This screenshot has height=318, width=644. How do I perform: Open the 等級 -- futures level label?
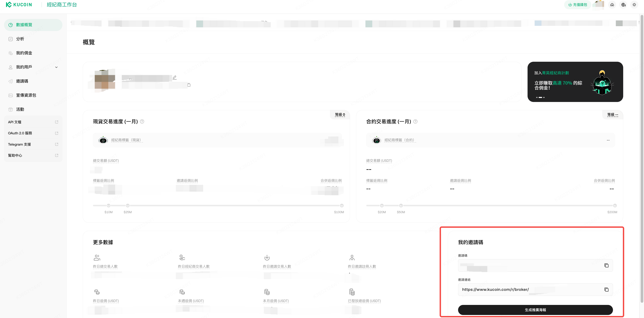612,115
